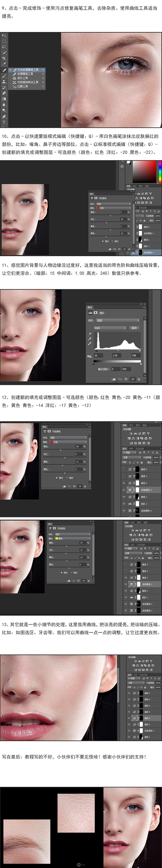Click the Auto (自动) button in Levels
The height and width of the screenshot is (868, 162).
pyautogui.click(x=134, y=328)
